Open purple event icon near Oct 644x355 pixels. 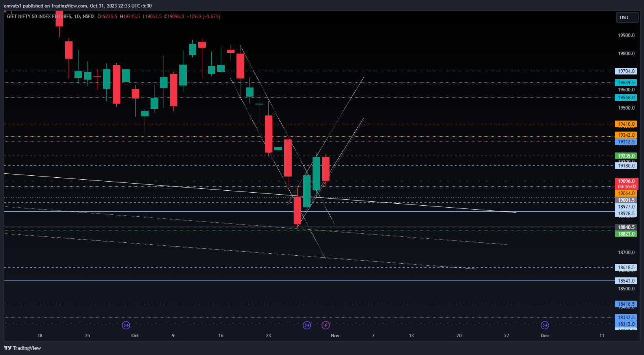click(x=126, y=325)
